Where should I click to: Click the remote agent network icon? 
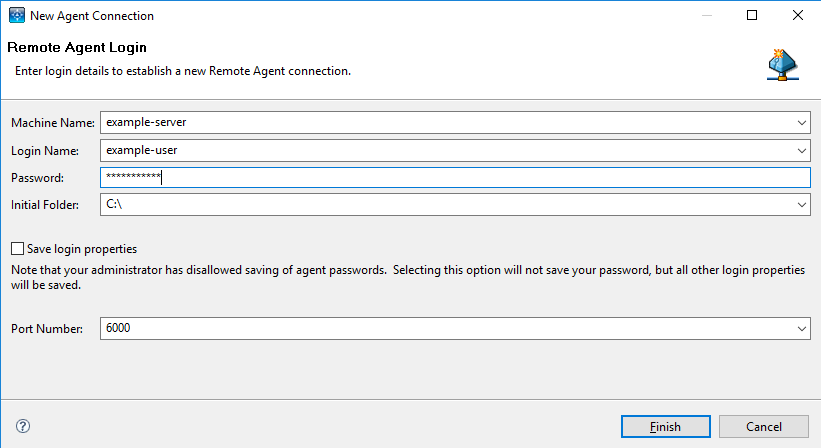pyautogui.click(x=781, y=64)
